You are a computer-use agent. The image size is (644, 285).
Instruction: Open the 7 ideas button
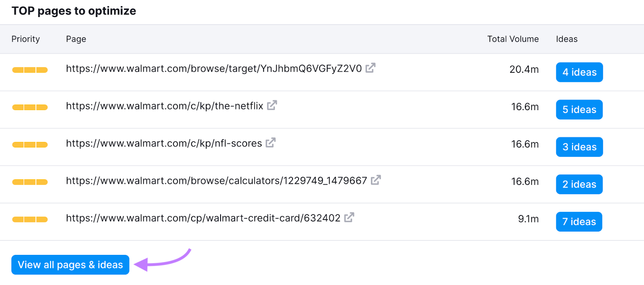pos(579,222)
